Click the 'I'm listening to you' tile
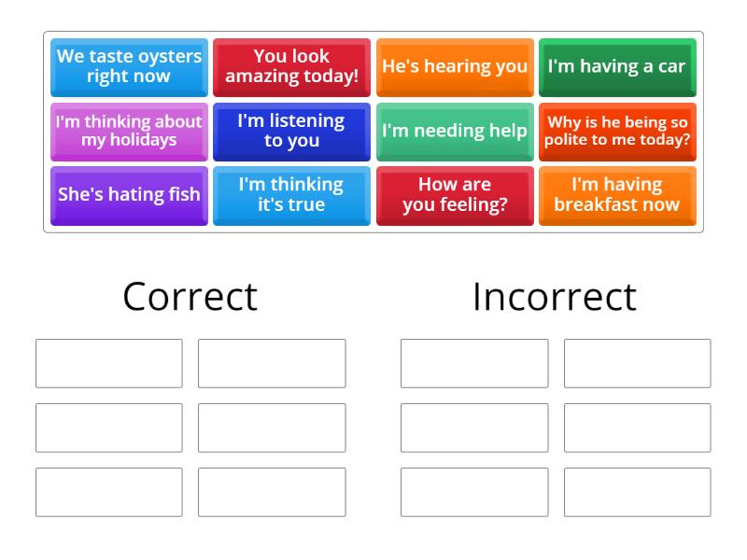 point(291,131)
